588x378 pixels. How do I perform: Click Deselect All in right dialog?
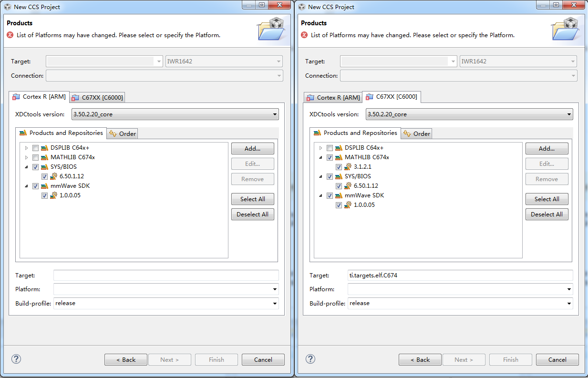pos(547,215)
